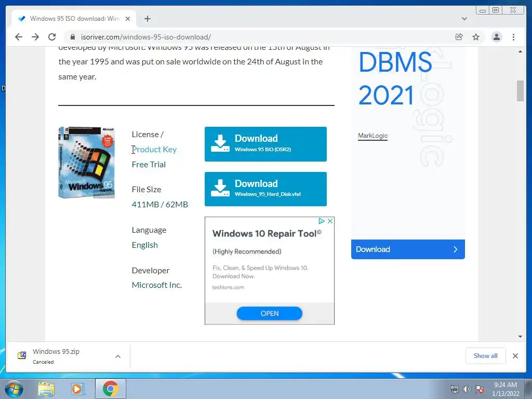Click the page scrollbar up arrow

tap(520, 51)
